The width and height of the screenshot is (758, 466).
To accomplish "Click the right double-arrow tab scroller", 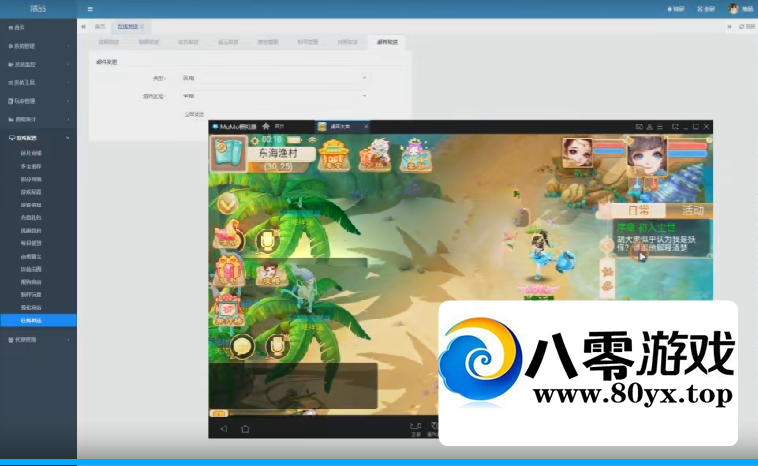I will (729, 27).
